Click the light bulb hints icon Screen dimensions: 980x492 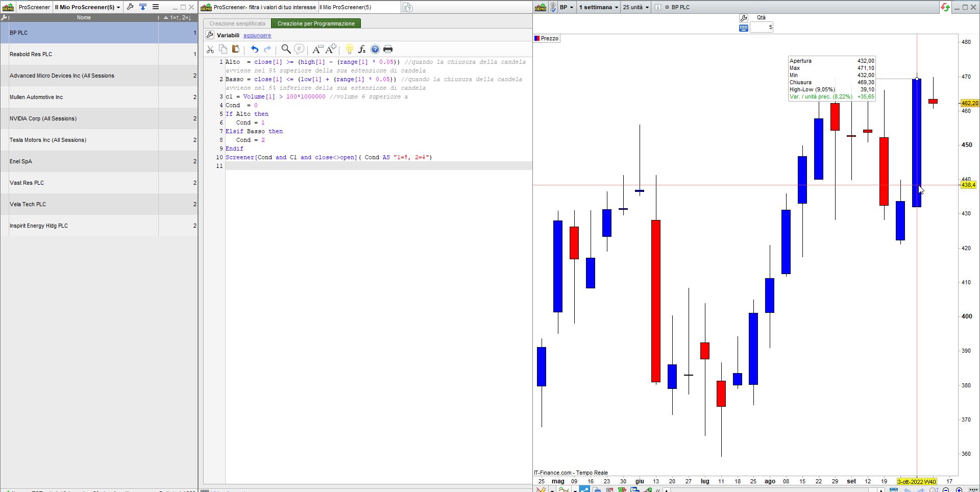click(349, 50)
